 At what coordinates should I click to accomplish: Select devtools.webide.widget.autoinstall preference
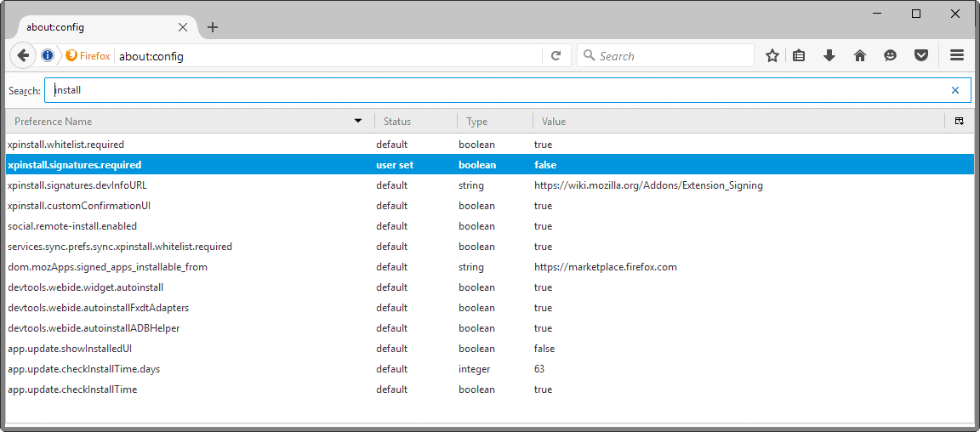(x=85, y=287)
